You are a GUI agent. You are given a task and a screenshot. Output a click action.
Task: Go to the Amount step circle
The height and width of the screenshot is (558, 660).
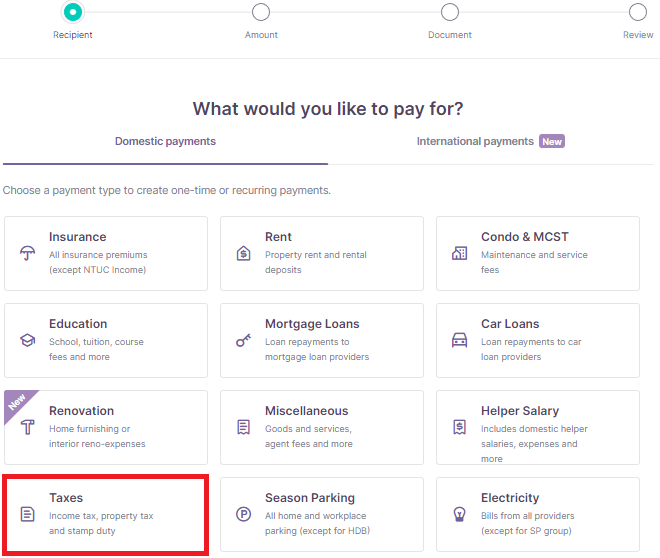(x=261, y=12)
